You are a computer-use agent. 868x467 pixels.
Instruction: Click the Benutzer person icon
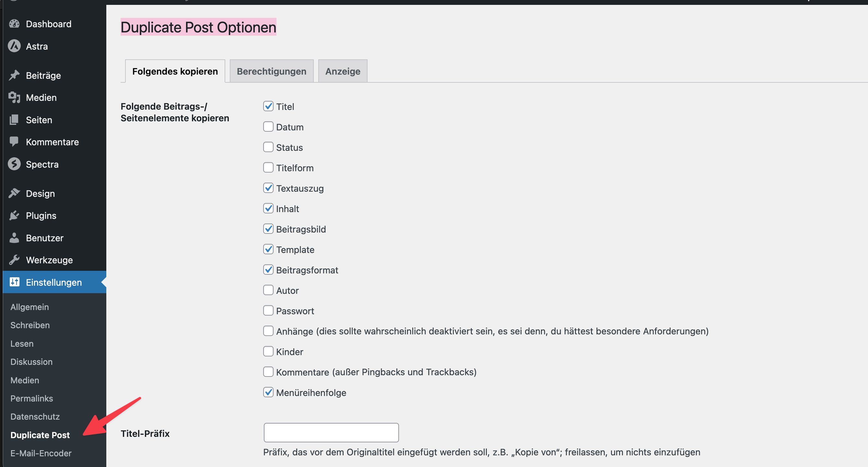coord(14,238)
